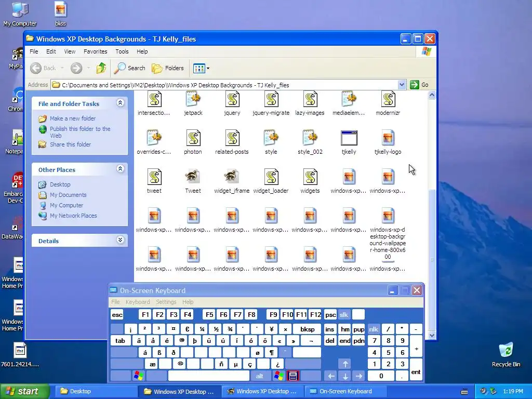Click the esc key on On-Screen Keyboard

117,315
